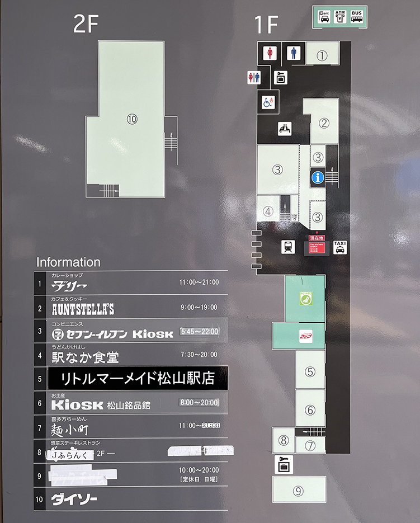Select the 駅なか食堂 row in Information list
The width and height of the screenshot is (420, 523).
point(131,355)
